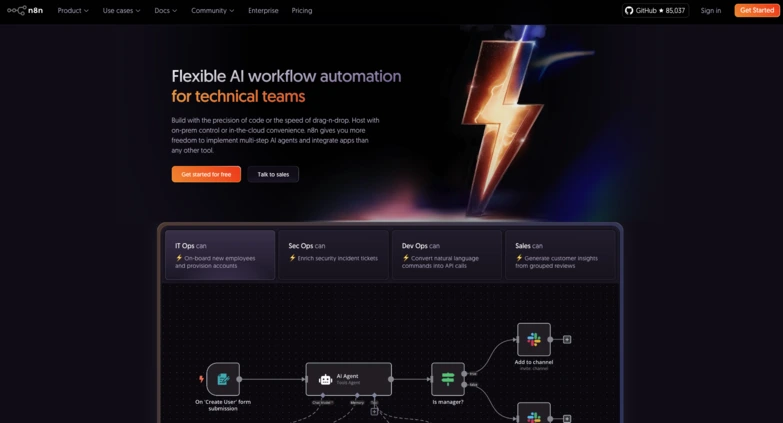Screen dimensions: 783x423
Task: Open the GitHub star link
Action: pos(655,10)
